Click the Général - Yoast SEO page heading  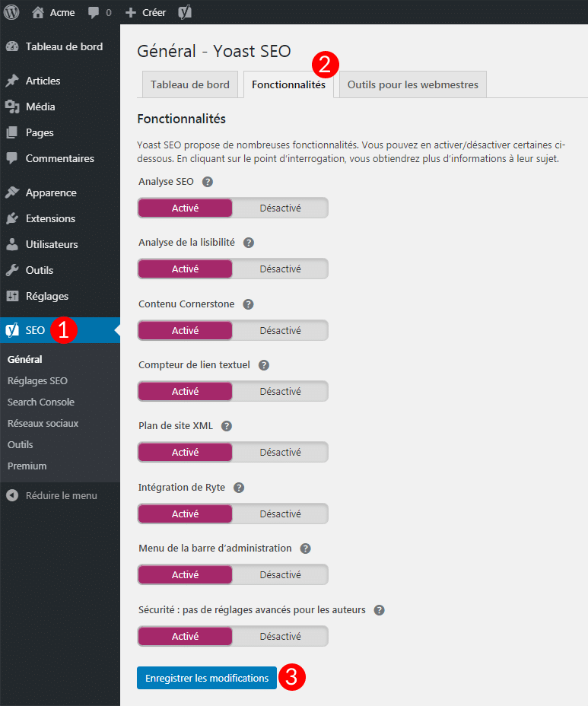[x=214, y=51]
